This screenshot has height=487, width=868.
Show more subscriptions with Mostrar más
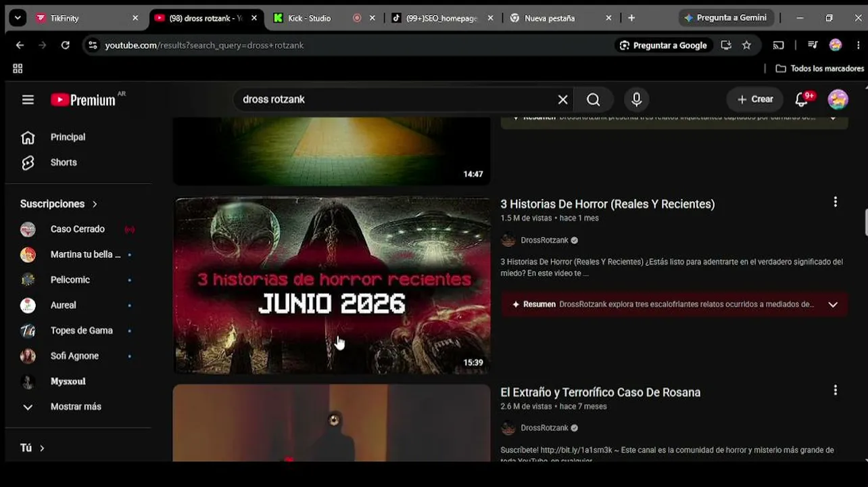point(76,407)
